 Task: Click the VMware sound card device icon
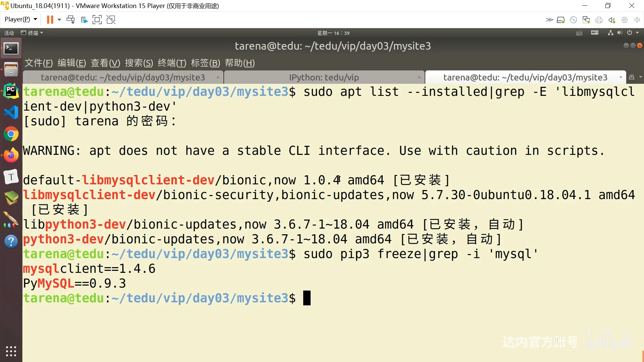pyautogui.click(x=612, y=20)
